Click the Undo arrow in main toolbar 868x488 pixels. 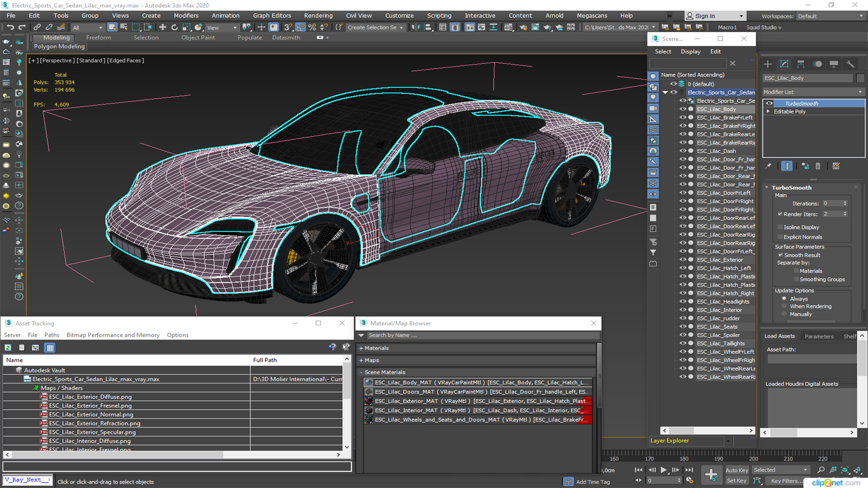click(10, 28)
